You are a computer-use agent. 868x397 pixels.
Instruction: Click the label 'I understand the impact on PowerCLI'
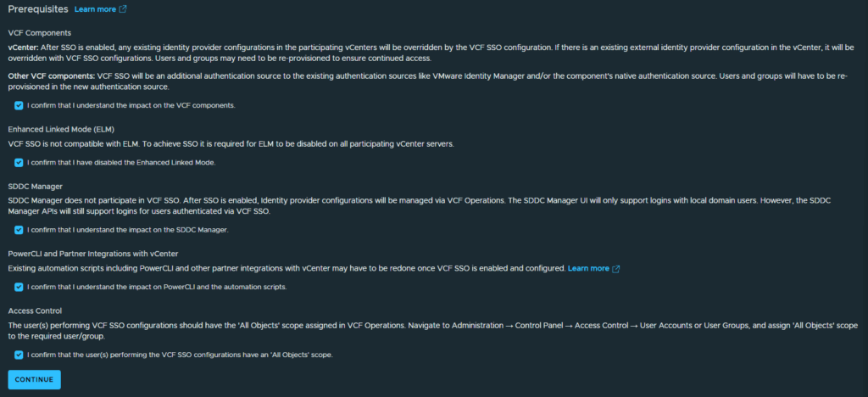(157, 287)
